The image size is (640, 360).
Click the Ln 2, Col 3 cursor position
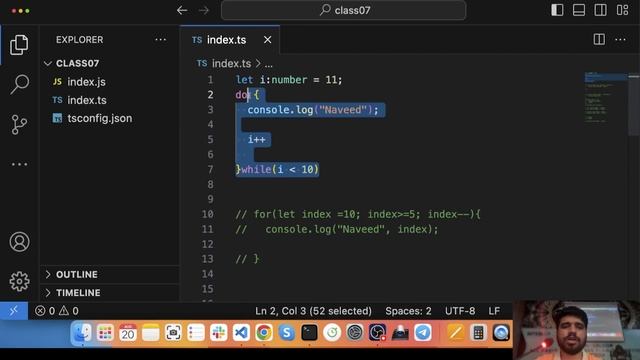(313, 311)
